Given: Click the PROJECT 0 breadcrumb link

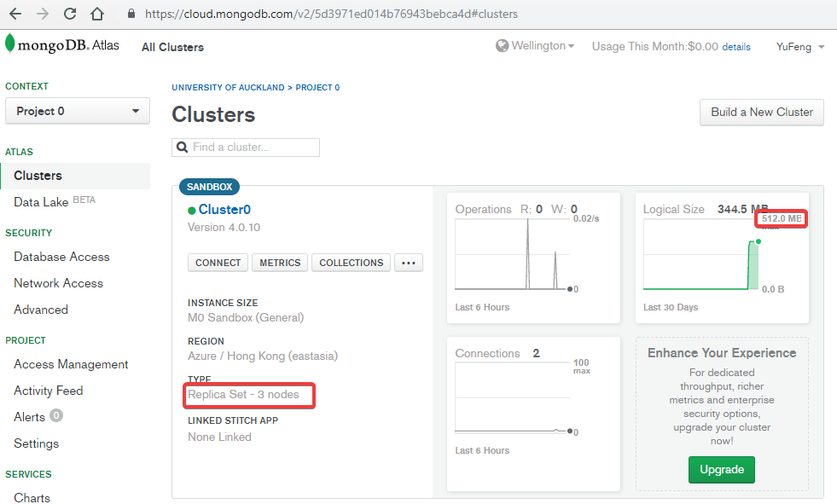Looking at the screenshot, I should tap(317, 88).
